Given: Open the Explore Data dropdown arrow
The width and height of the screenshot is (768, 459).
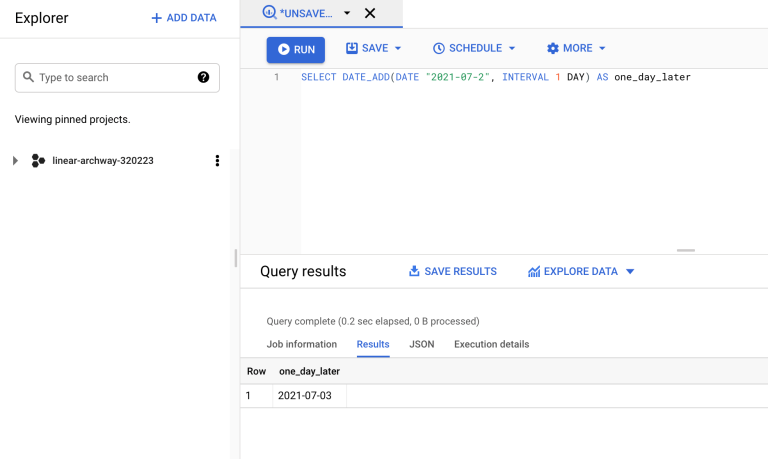Looking at the screenshot, I should click(x=630, y=271).
